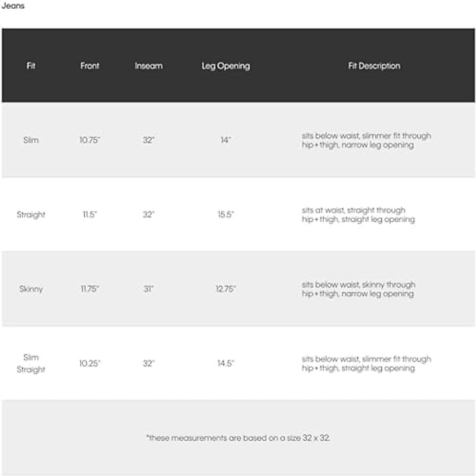
Task: Click the Straight fit row label
Action: 31,215
